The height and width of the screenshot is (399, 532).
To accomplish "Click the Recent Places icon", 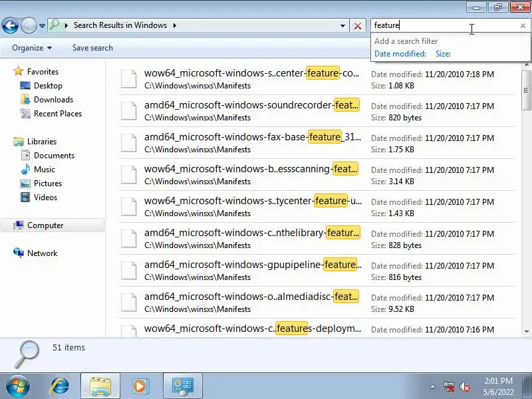I will [x=25, y=113].
